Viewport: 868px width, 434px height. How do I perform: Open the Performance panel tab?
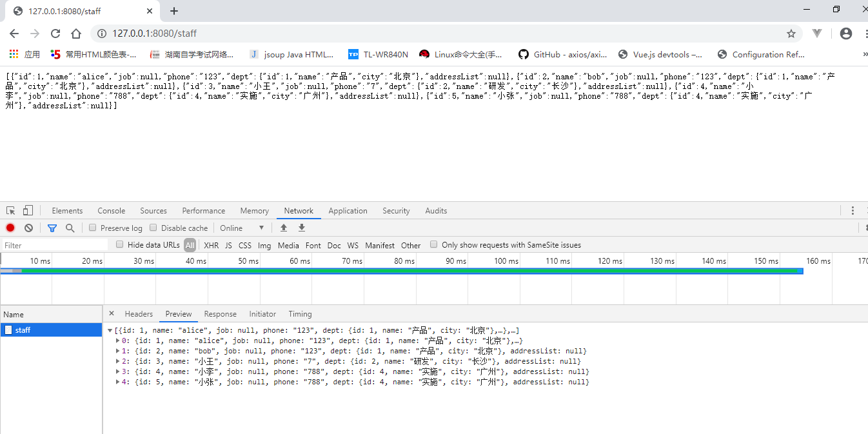click(204, 211)
